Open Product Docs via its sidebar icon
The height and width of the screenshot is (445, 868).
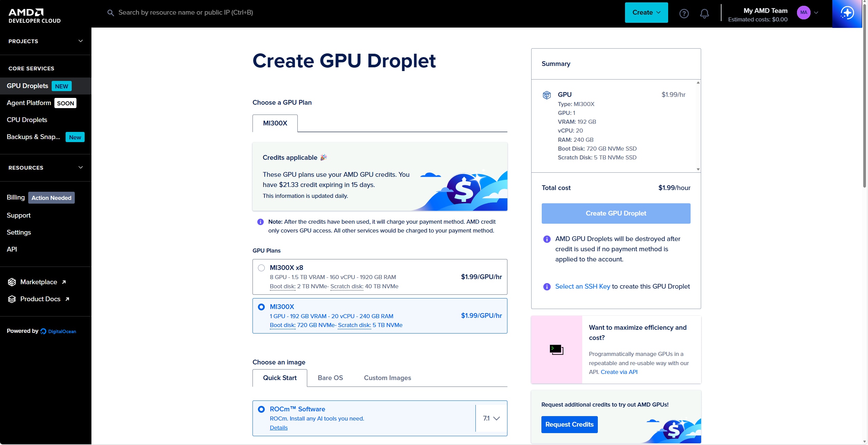coord(12,299)
